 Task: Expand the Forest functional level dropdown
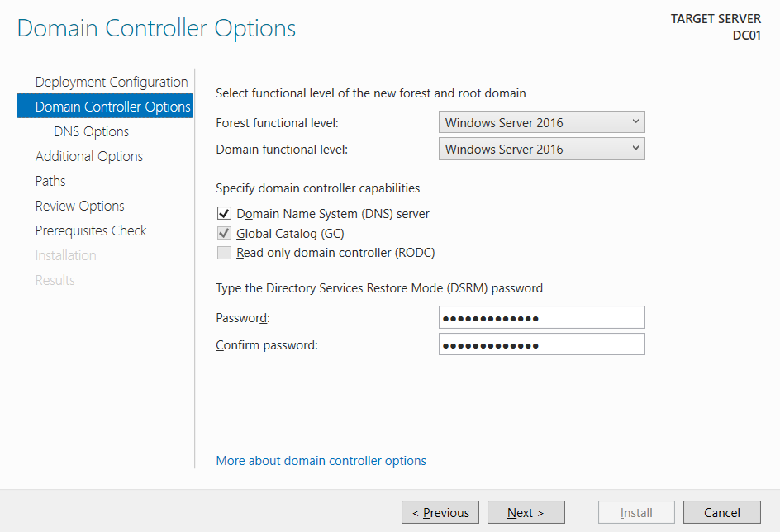pos(541,122)
